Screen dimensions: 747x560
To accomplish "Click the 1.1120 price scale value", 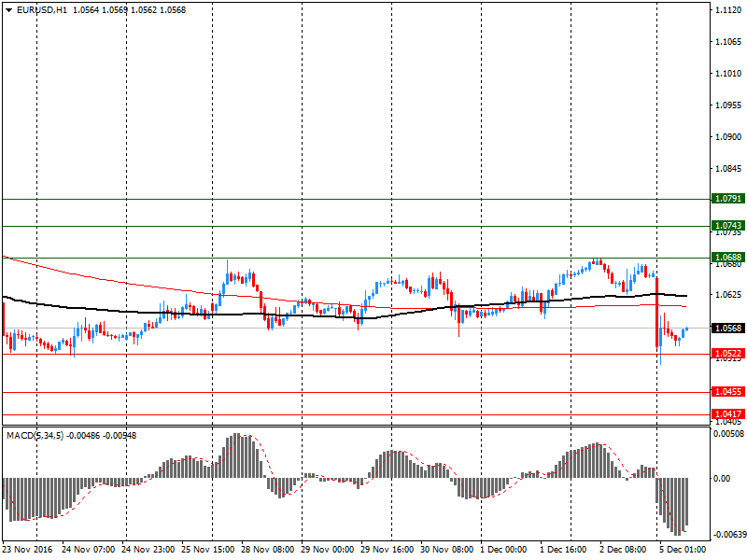I will pyautogui.click(x=728, y=10).
